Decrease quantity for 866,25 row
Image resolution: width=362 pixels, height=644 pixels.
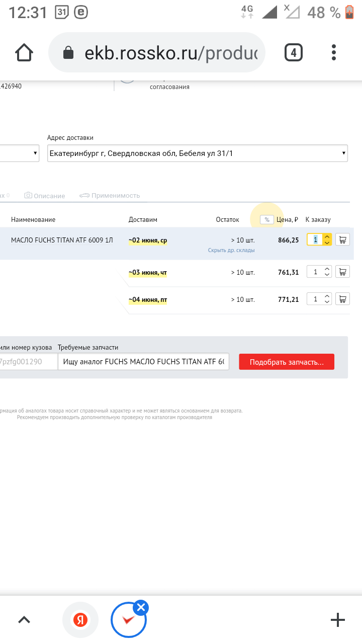click(327, 243)
